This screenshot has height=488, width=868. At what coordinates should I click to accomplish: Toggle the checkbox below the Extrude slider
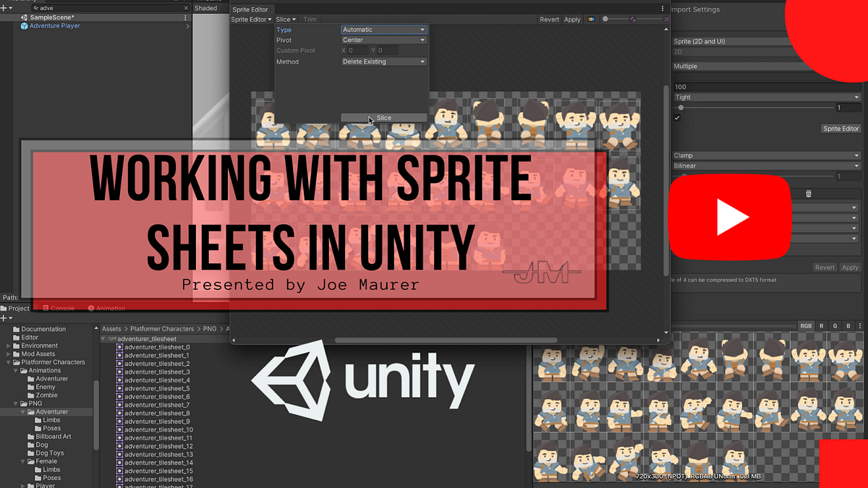point(677,118)
